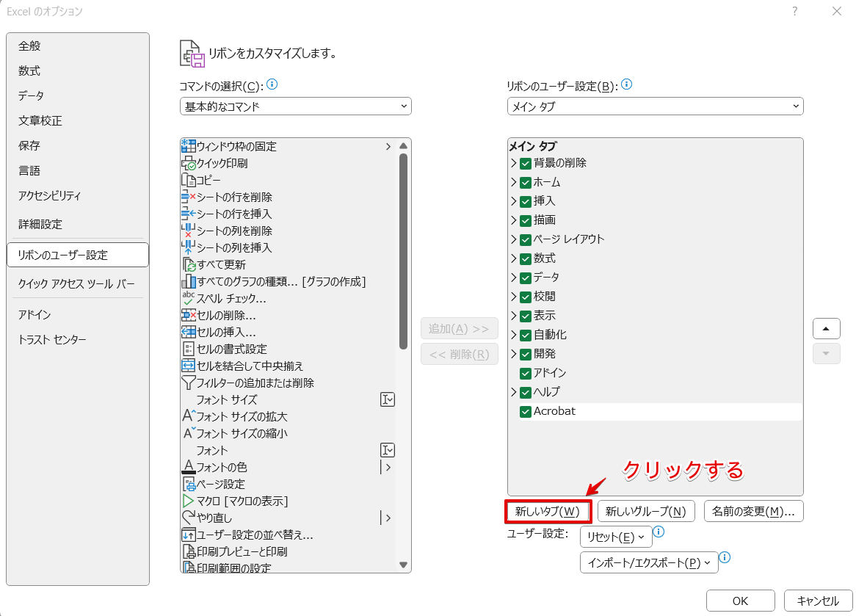Screen dimensions: 856x616
Task: Confirm options with the OK button
Action: point(740,600)
